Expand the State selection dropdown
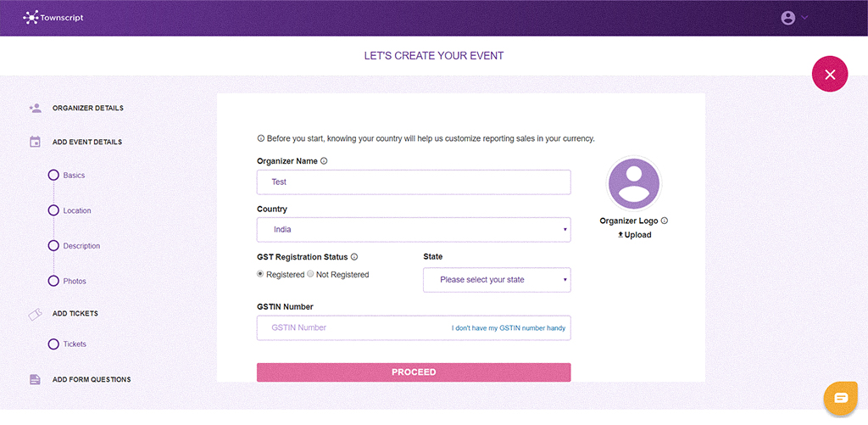Screen dimensions: 868x425 pos(497,280)
